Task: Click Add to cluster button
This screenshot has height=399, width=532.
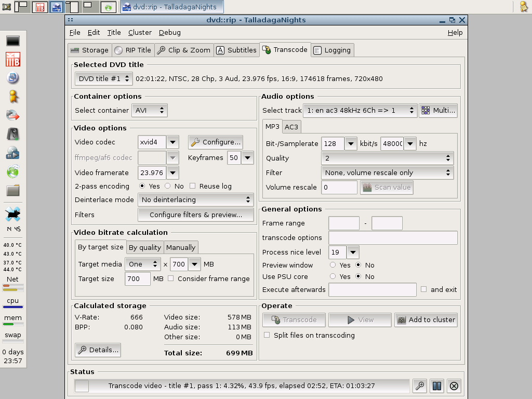Action: point(425,320)
